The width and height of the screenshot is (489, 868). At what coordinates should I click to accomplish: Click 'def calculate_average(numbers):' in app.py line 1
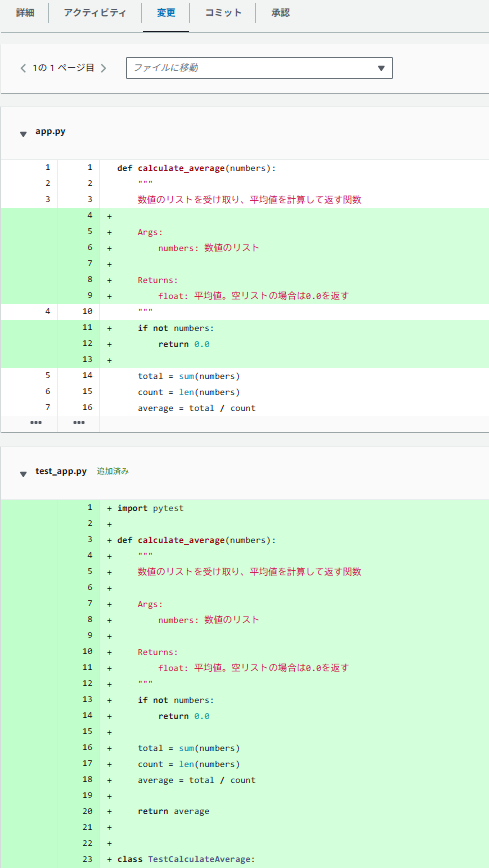197,168
